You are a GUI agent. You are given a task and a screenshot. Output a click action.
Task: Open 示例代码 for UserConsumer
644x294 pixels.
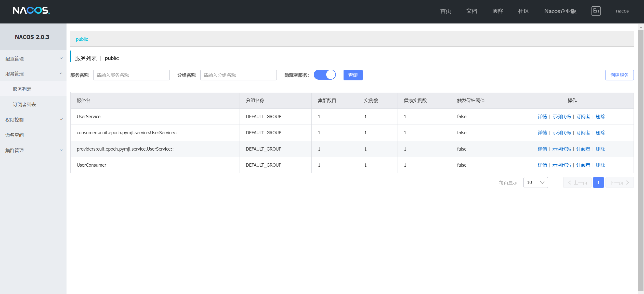(561, 165)
